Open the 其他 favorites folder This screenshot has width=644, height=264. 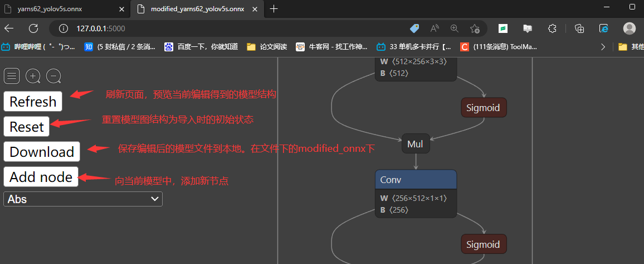(x=631, y=46)
